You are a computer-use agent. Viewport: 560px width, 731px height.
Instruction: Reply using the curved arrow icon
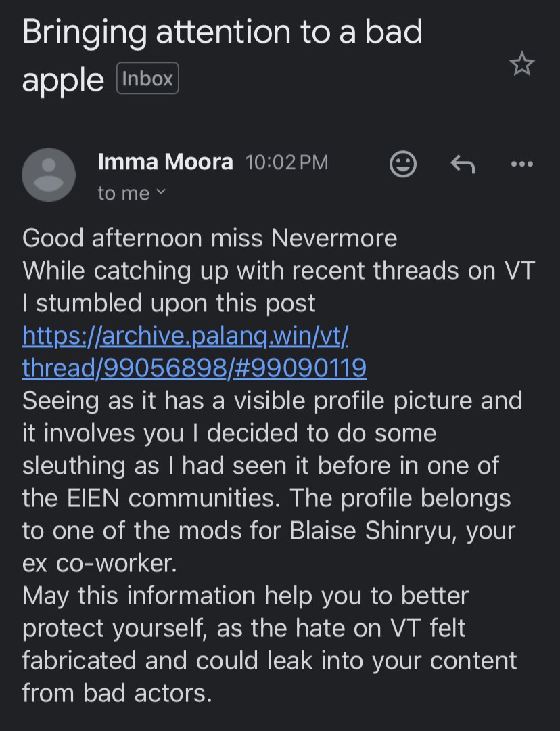tap(463, 164)
